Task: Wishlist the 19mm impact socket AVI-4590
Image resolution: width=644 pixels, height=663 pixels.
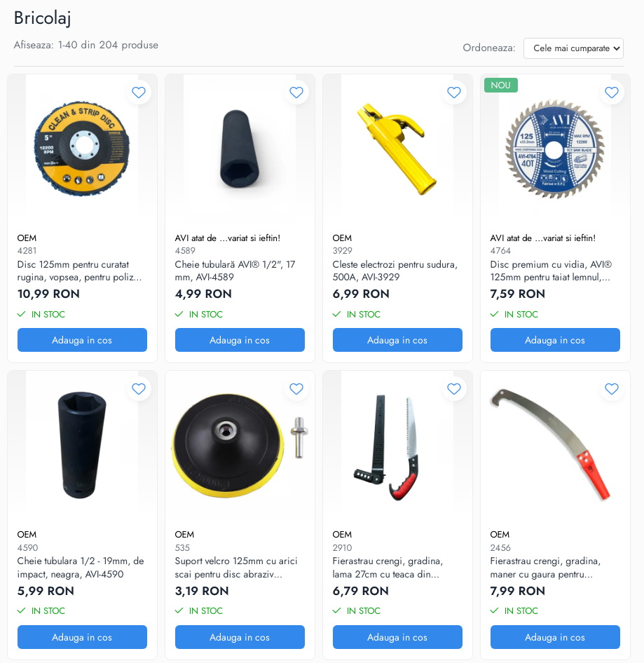Action: [139, 388]
